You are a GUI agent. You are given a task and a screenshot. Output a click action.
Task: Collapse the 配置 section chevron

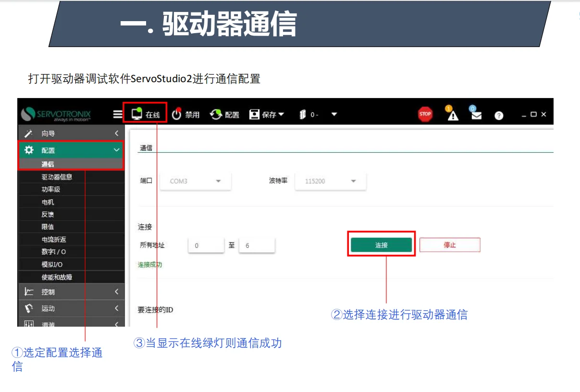(116, 150)
